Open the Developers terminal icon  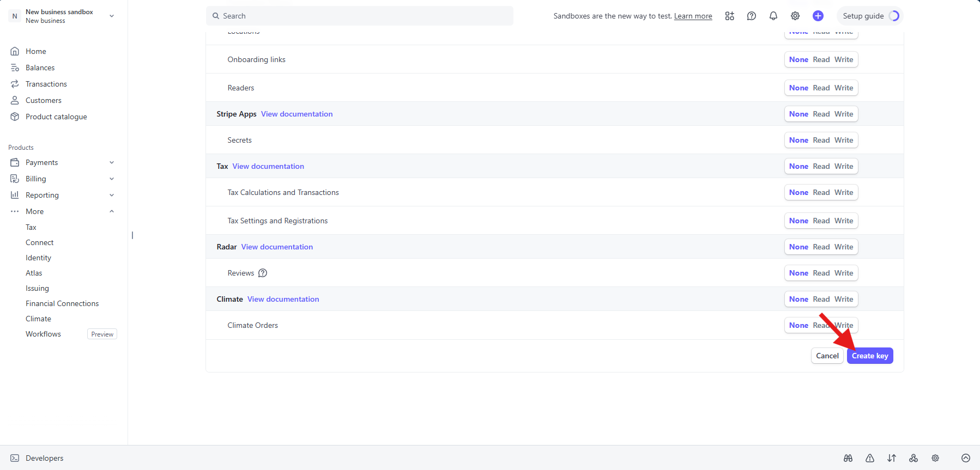click(15, 458)
